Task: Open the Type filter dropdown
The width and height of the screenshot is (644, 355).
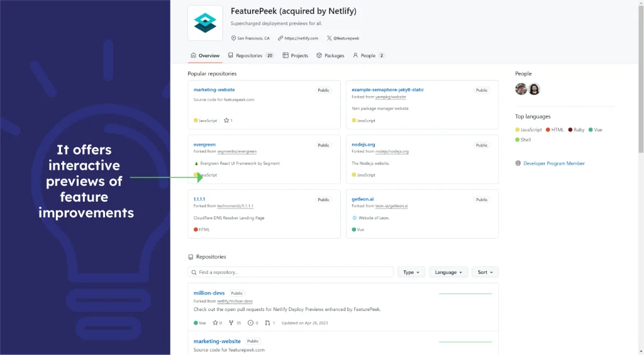Action: 412,272
